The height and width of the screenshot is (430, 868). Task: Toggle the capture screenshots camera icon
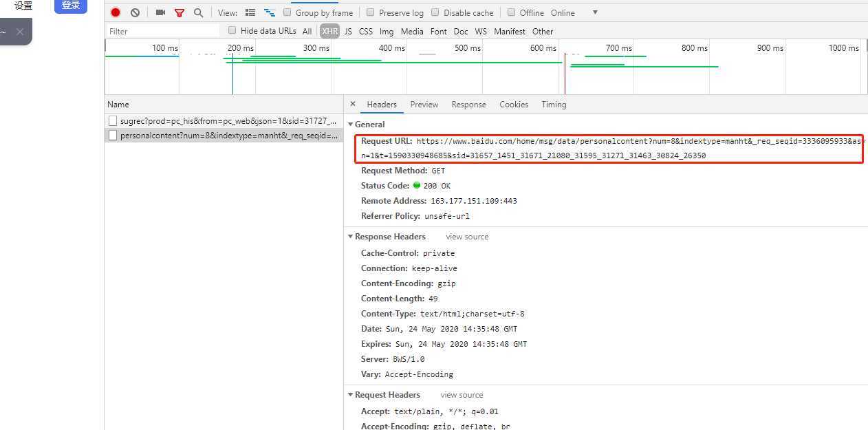tap(160, 12)
